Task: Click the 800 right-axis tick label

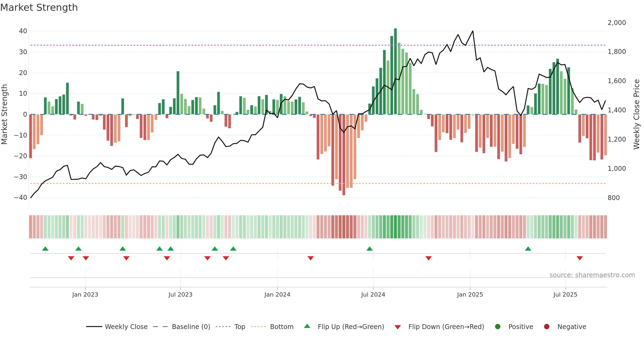Action: tap(614, 198)
